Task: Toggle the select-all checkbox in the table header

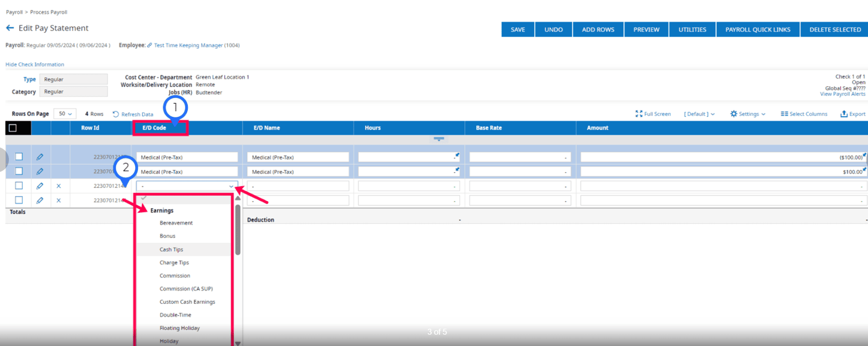Action: click(x=13, y=128)
